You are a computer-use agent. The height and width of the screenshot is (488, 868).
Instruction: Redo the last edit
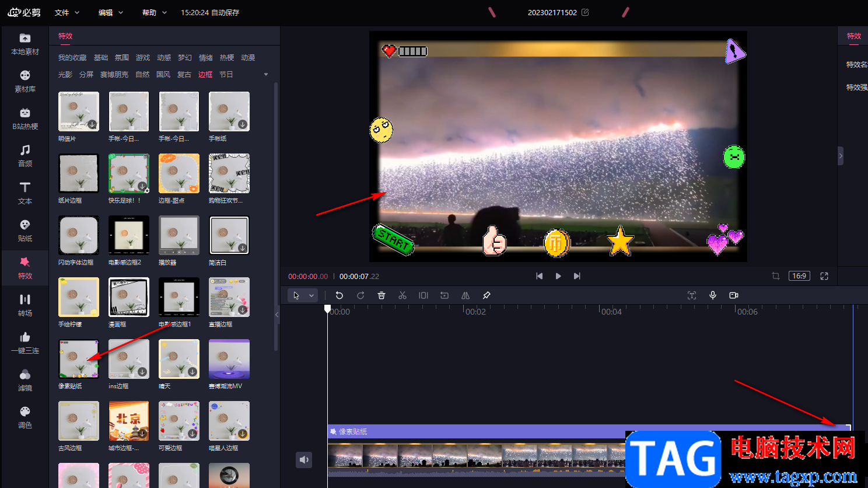pyautogui.click(x=360, y=295)
